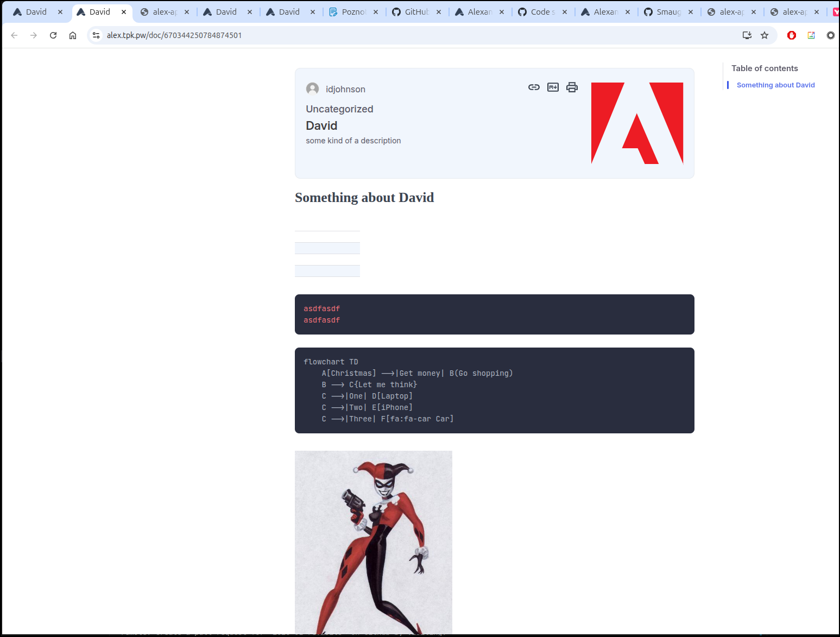Click the idjohnson user avatar
This screenshot has height=637, width=840.
pos(312,89)
